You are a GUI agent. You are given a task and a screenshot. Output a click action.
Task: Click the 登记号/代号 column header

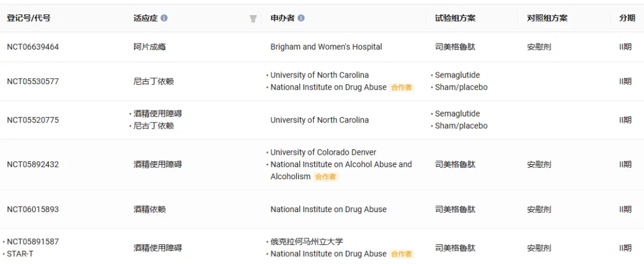29,19
